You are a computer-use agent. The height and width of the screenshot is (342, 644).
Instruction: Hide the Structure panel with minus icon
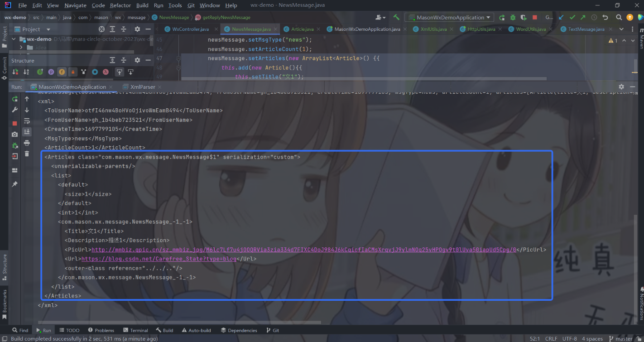[148, 60]
